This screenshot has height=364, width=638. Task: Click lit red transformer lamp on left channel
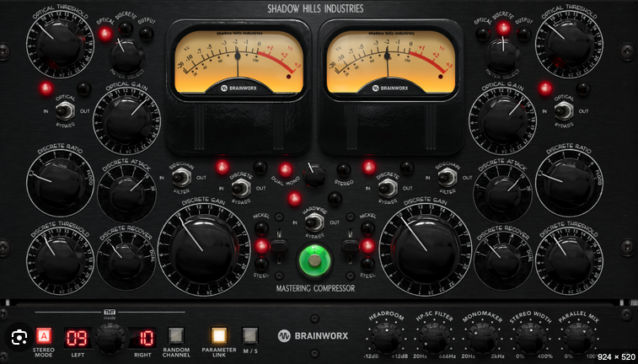pos(261,246)
